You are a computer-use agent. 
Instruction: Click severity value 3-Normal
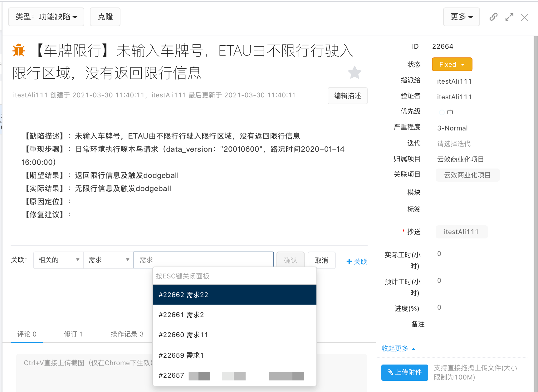click(452, 128)
